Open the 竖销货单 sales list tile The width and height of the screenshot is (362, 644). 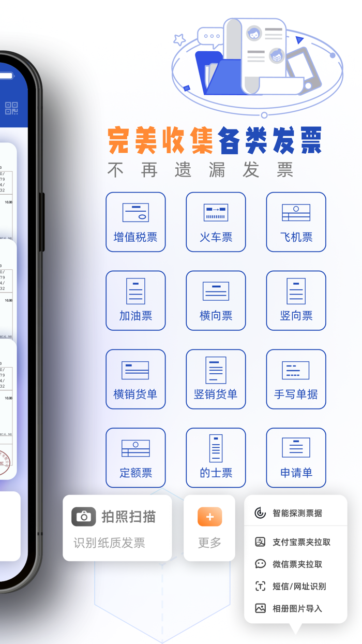(x=216, y=379)
